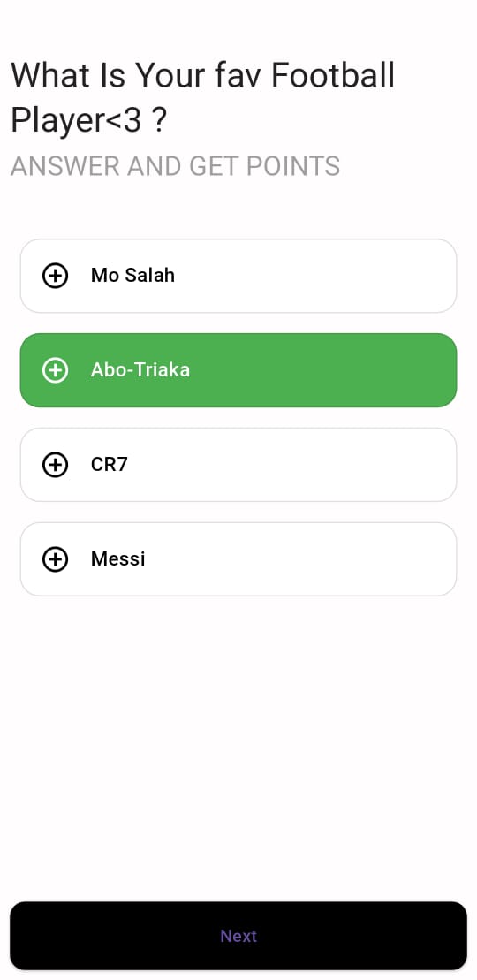Toggle the currently highlighted green option

pos(238,370)
